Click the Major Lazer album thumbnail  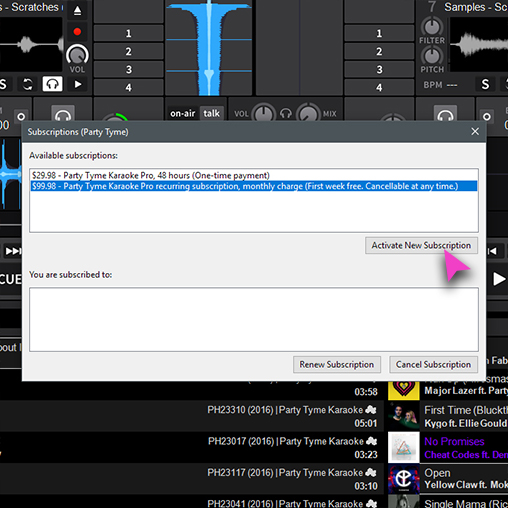pos(403,390)
